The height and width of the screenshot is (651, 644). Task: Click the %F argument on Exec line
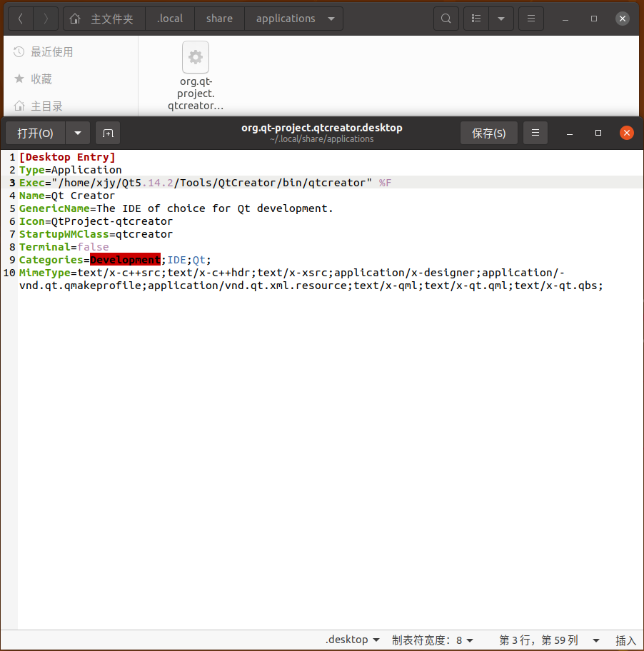385,183
